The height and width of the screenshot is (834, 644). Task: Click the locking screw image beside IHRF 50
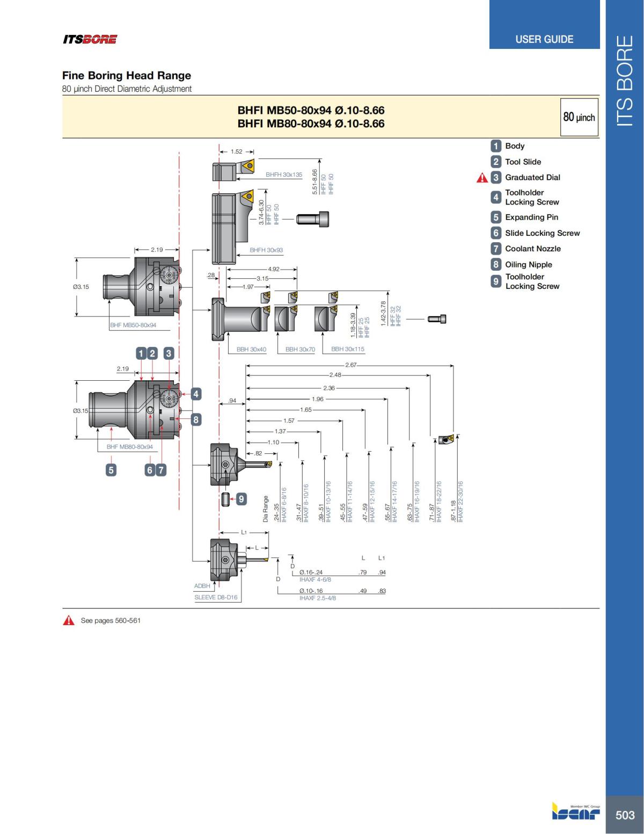point(312,219)
